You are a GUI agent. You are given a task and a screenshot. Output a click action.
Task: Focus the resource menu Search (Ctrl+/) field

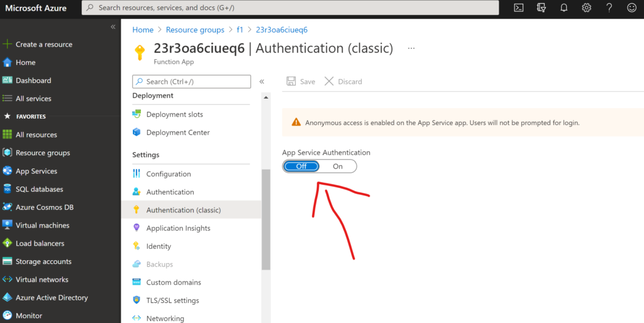point(191,81)
